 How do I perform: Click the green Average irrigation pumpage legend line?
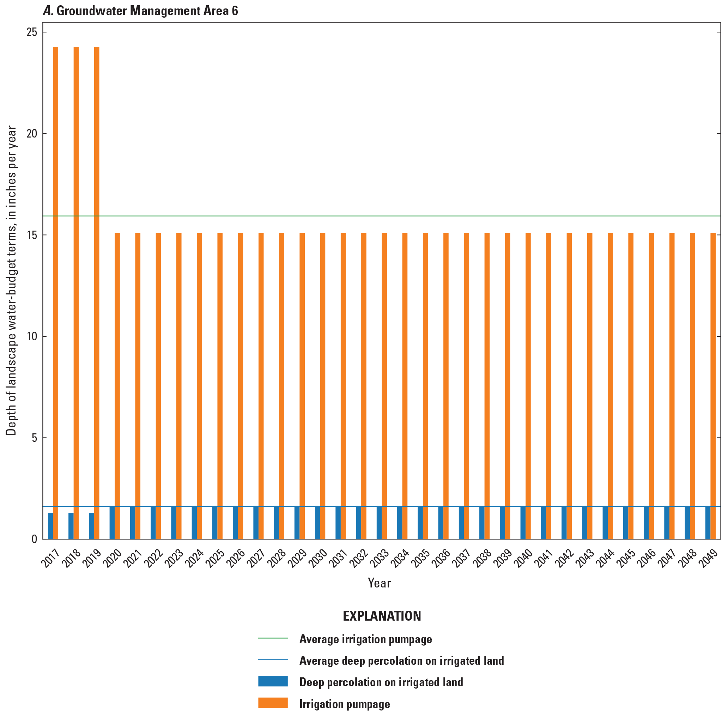(x=273, y=638)
